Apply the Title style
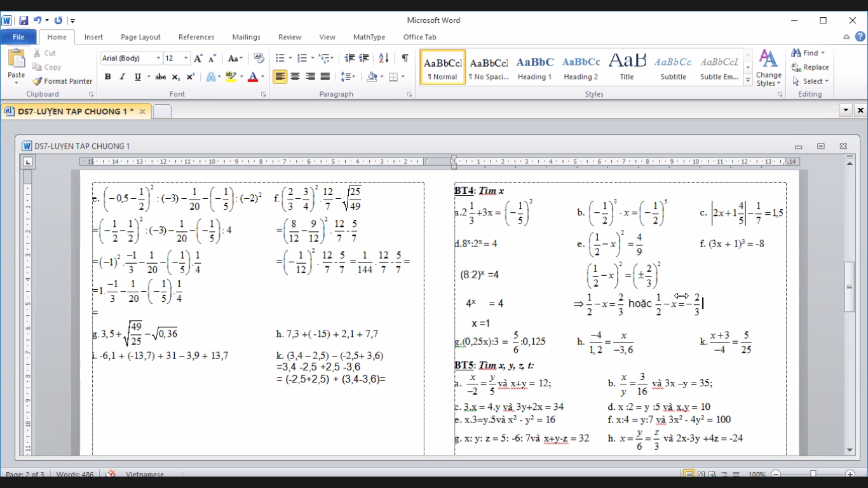This screenshot has height=488, width=868. 627,67
